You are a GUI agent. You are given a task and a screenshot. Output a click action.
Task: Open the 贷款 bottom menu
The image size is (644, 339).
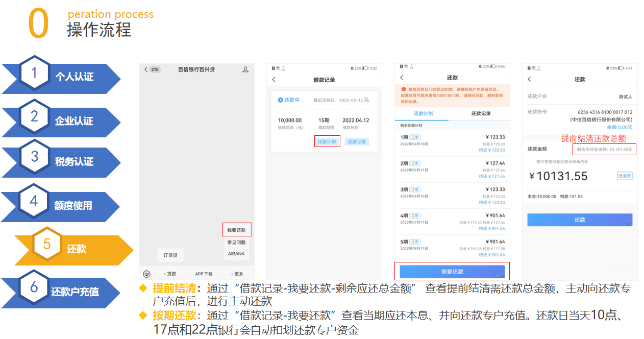tap(170, 274)
